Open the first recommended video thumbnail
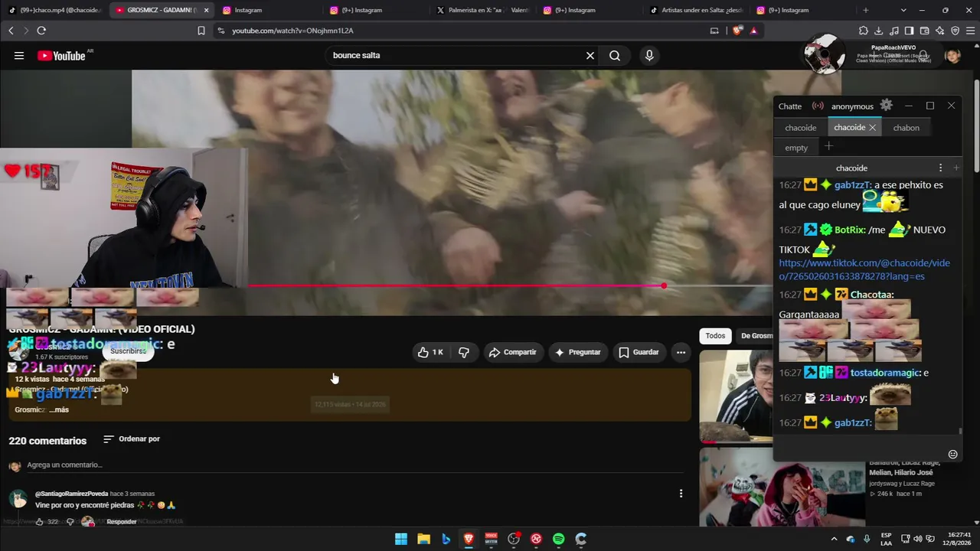The width and height of the screenshot is (980, 551). tap(736, 396)
